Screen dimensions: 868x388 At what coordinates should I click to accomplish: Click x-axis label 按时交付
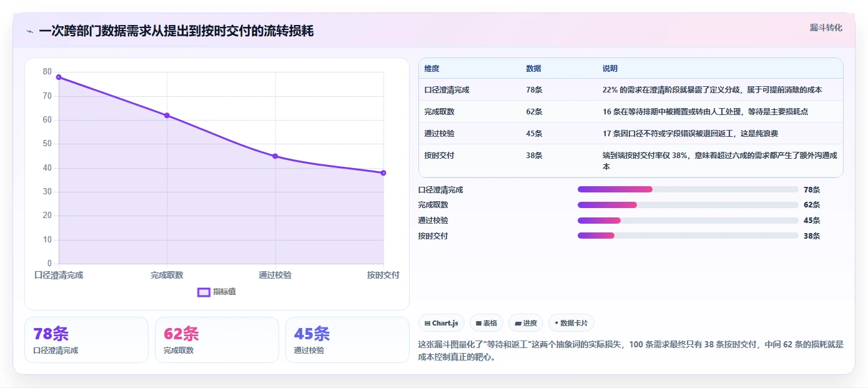pyautogui.click(x=383, y=275)
